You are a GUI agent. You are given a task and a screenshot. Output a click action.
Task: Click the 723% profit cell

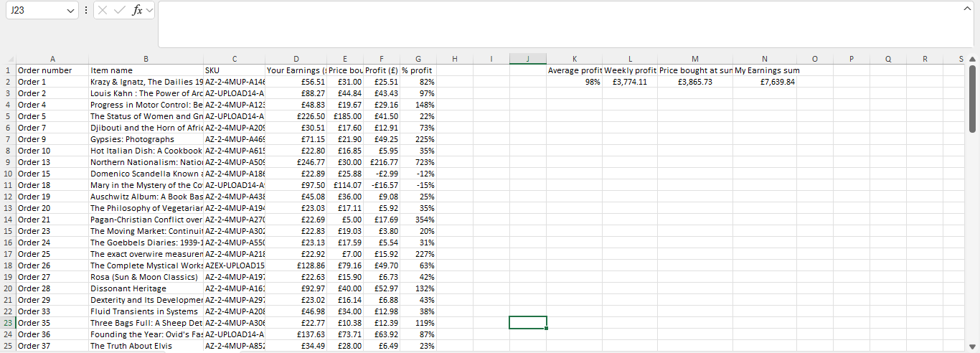tap(418, 162)
